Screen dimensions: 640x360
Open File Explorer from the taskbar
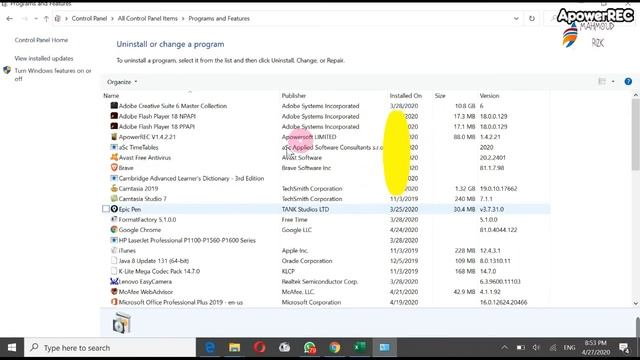pos(234,347)
